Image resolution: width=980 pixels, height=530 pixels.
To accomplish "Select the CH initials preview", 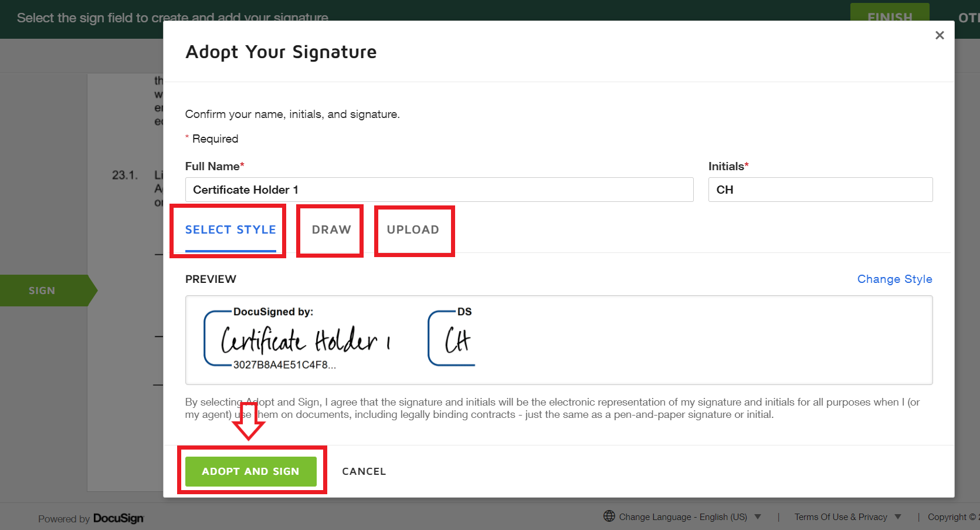I will click(x=452, y=340).
